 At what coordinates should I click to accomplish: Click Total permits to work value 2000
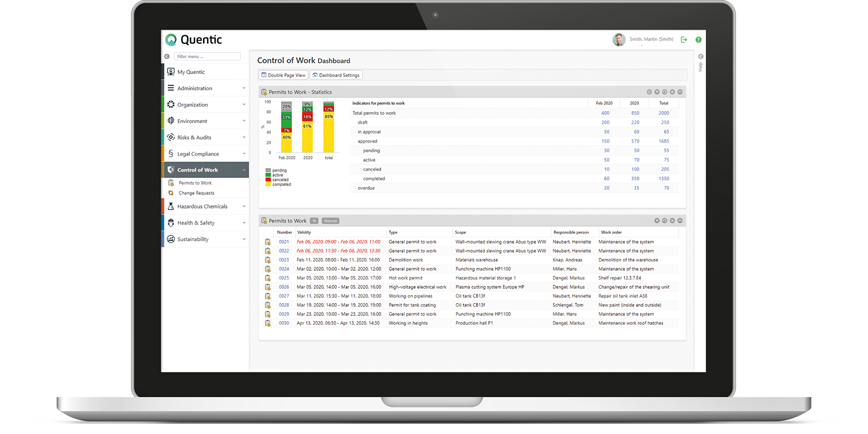click(664, 113)
